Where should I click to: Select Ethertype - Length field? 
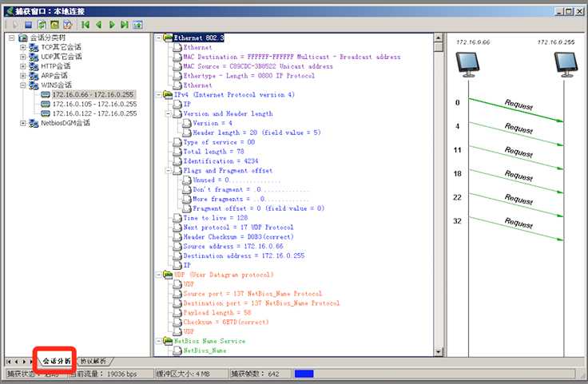(249, 76)
